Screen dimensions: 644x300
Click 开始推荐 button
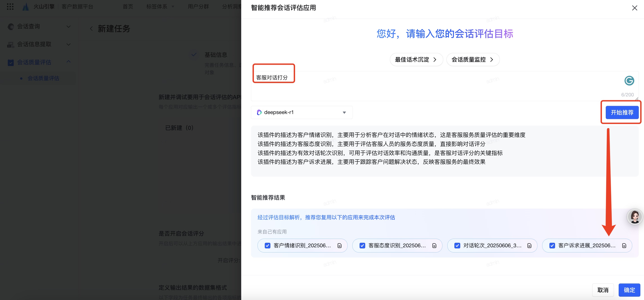pyautogui.click(x=622, y=112)
